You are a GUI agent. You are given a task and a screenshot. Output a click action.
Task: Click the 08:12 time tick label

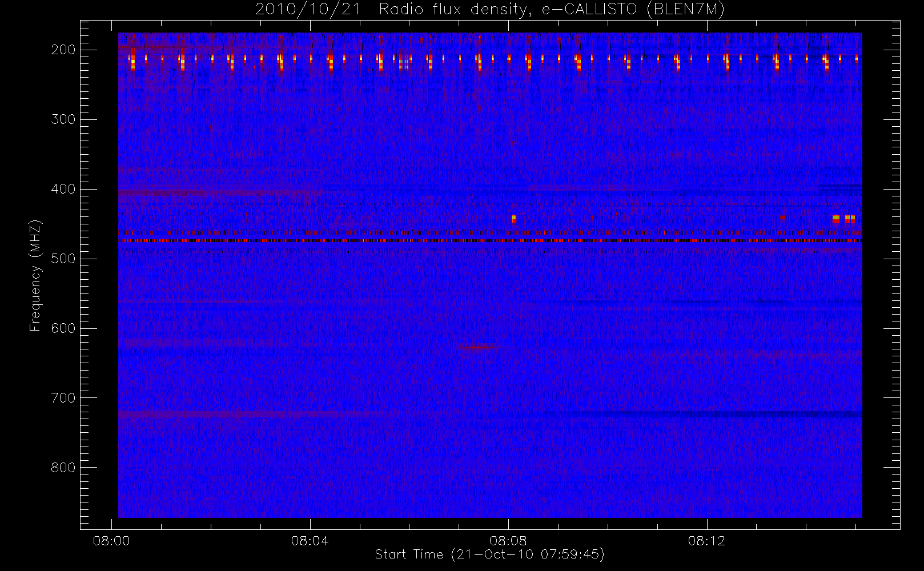click(706, 541)
